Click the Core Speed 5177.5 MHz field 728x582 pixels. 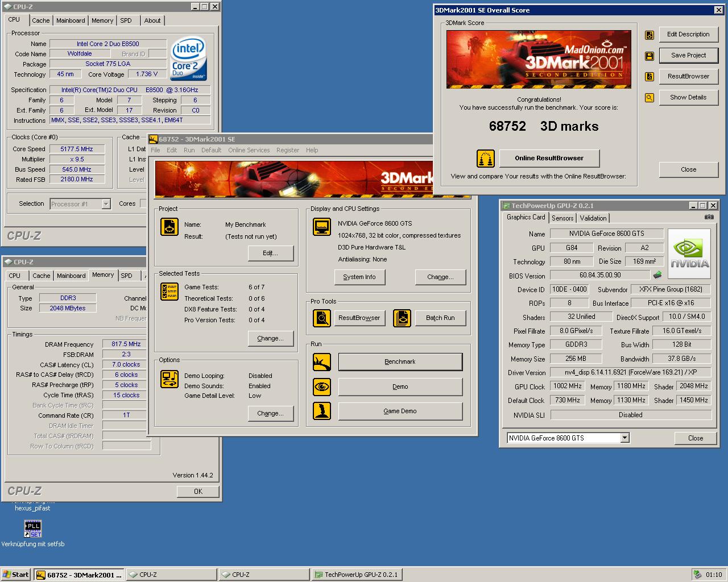point(77,149)
